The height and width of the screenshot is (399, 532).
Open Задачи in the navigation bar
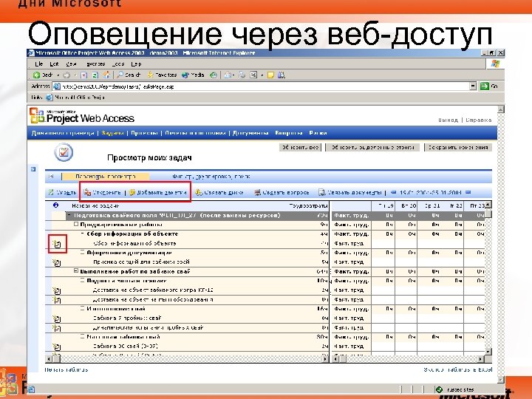112,133
